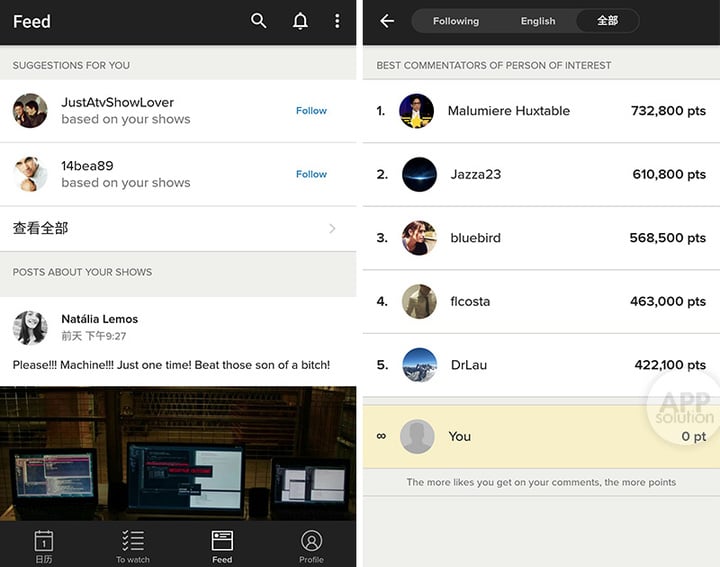Screen dimensions: 720x567
Task: Tap the Profile icon in bottom bar
Action: (311, 540)
